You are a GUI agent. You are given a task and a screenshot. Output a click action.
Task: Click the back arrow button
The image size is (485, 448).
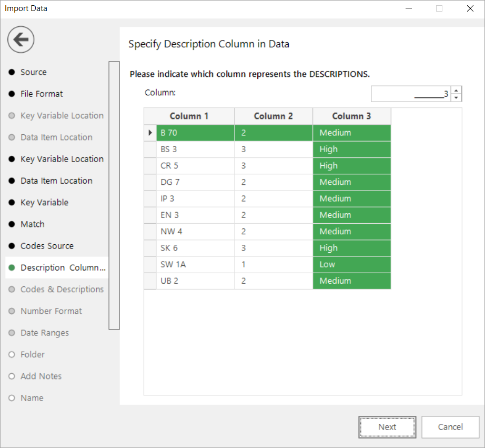(x=21, y=39)
